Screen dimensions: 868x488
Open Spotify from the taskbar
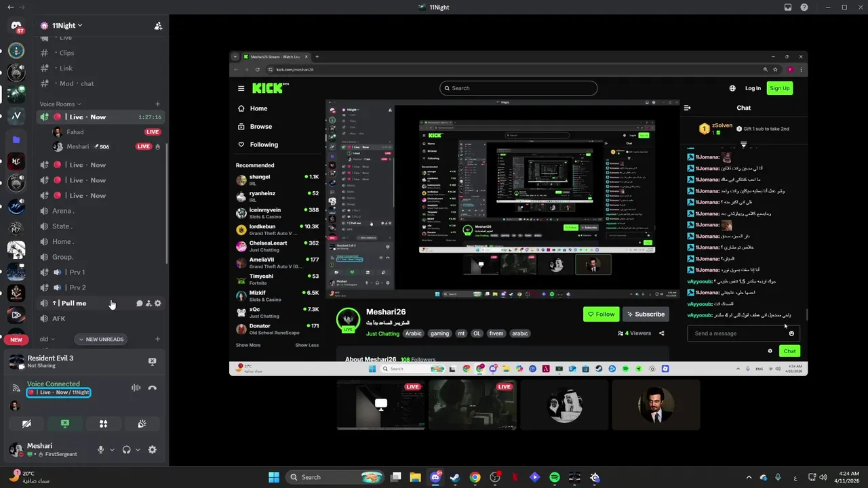(x=555, y=477)
